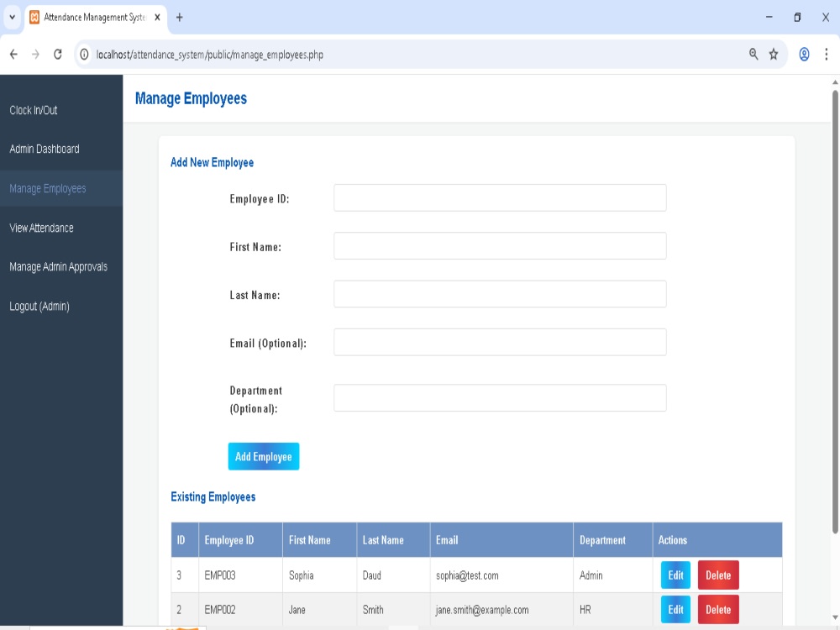Delete employee Jane Smith
The width and height of the screenshot is (840, 630).
pyautogui.click(x=718, y=609)
